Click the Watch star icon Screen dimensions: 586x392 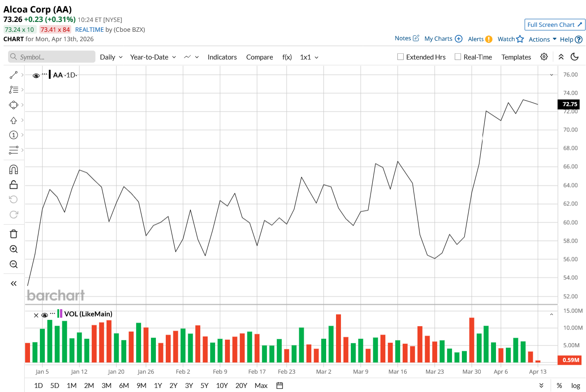click(x=520, y=39)
